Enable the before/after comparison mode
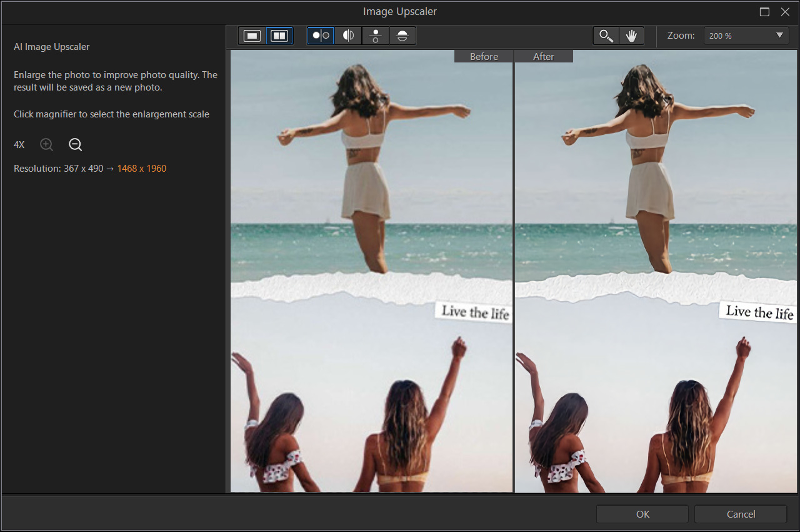The height and width of the screenshot is (532, 800). pyautogui.click(x=321, y=36)
